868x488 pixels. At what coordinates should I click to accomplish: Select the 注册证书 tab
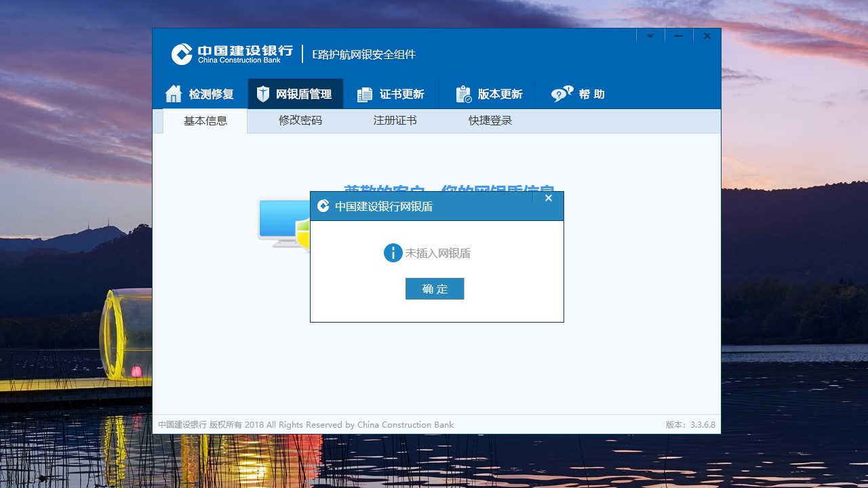tap(395, 120)
